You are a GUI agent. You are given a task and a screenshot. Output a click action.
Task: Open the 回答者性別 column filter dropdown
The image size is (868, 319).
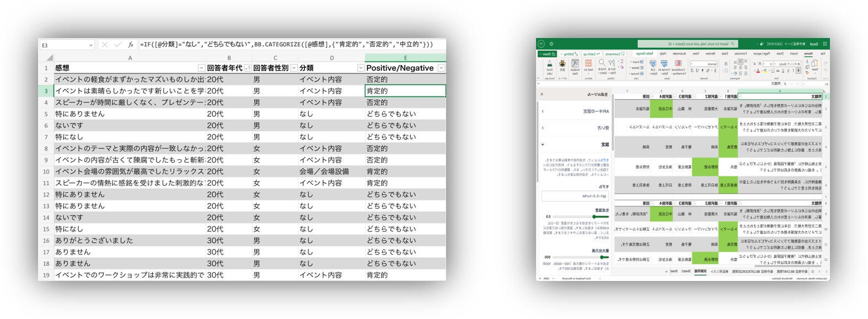point(294,68)
